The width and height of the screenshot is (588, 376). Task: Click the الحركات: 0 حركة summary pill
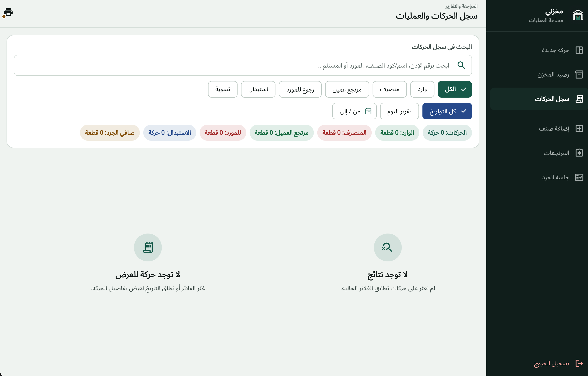tap(447, 133)
